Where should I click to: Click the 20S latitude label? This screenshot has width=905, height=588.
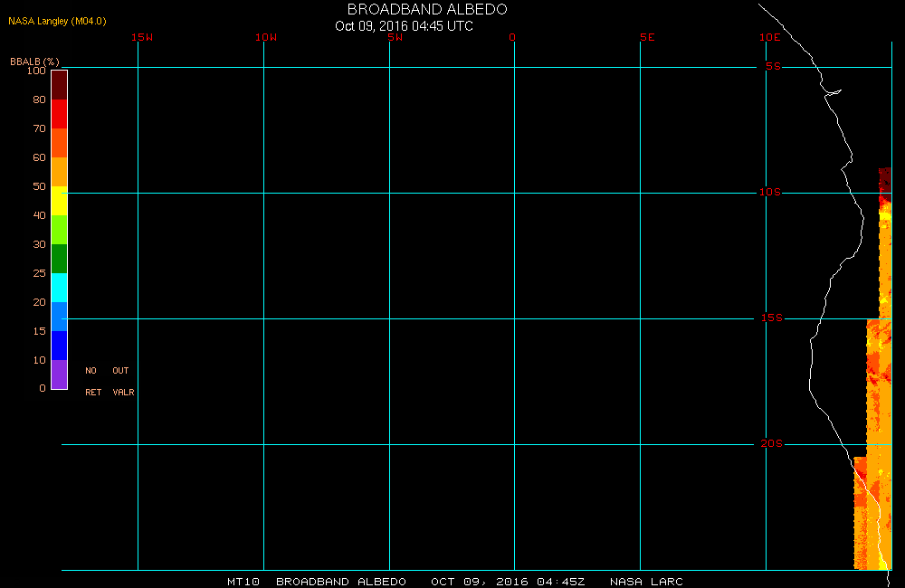click(772, 444)
